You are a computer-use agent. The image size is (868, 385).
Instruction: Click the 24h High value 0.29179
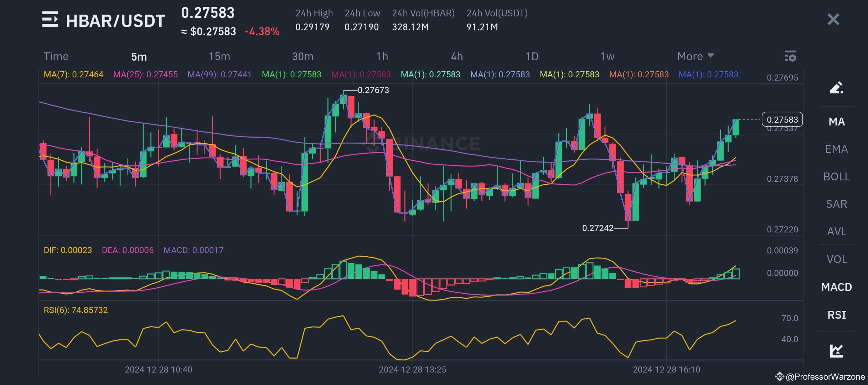312,27
